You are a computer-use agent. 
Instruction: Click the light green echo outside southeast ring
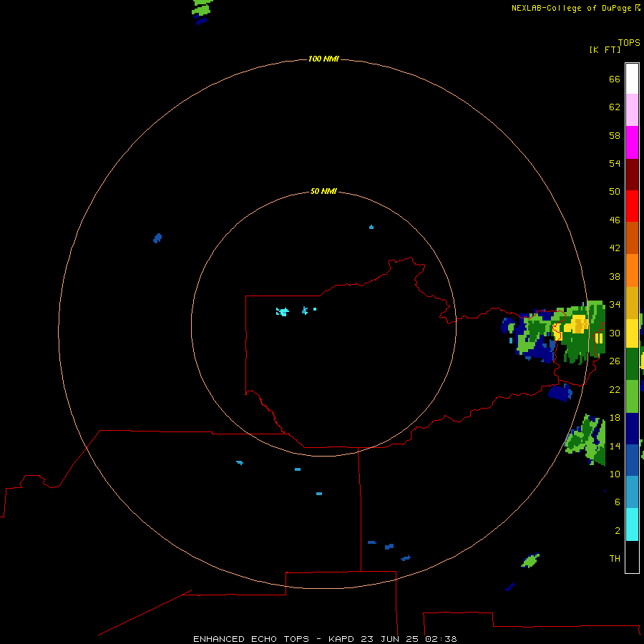point(530,560)
